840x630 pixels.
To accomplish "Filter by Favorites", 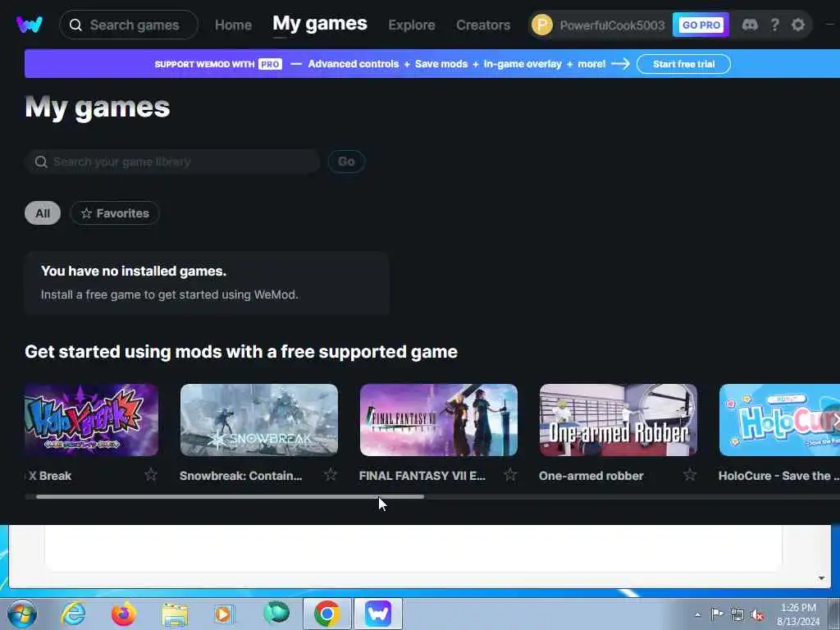I will click(115, 213).
